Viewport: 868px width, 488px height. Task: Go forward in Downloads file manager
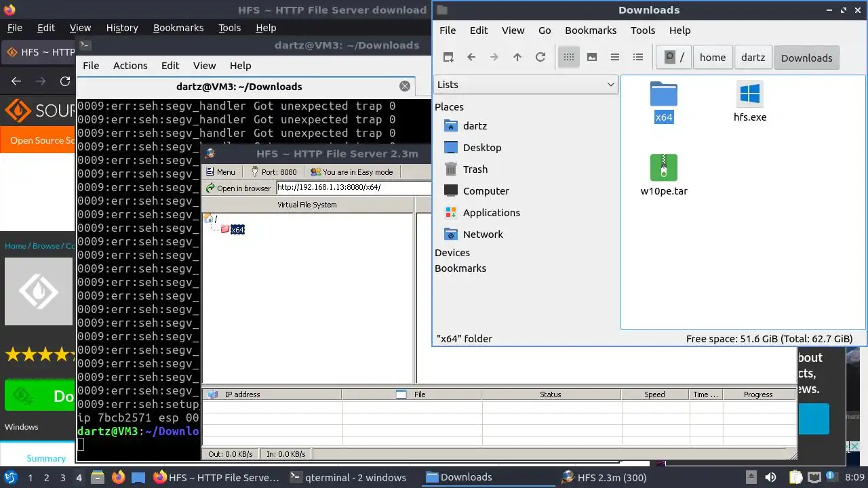494,58
